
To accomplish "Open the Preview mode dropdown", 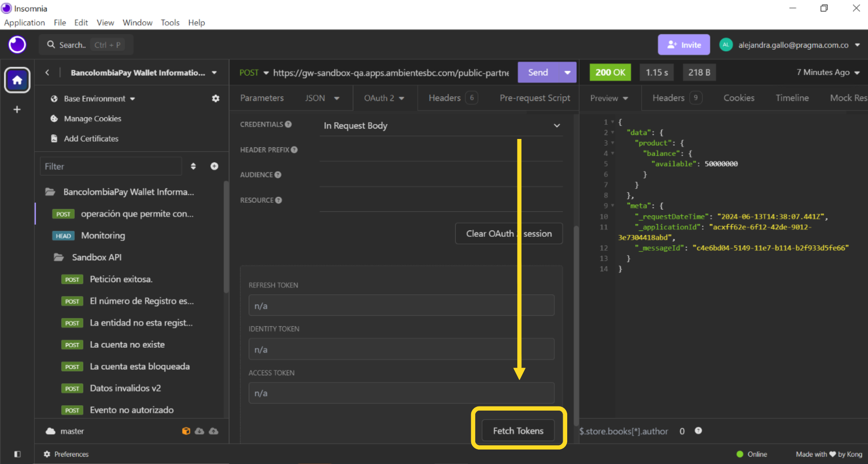I will 609,98.
